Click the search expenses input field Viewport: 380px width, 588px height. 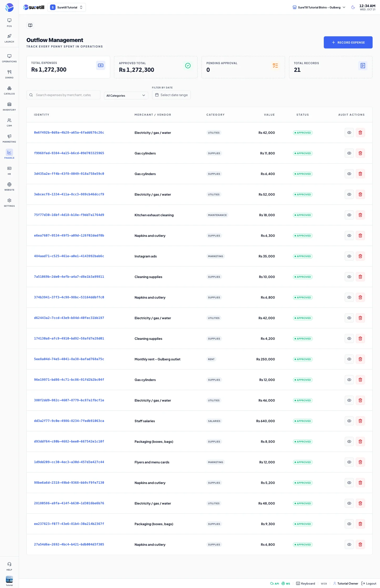tap(63, 95)
